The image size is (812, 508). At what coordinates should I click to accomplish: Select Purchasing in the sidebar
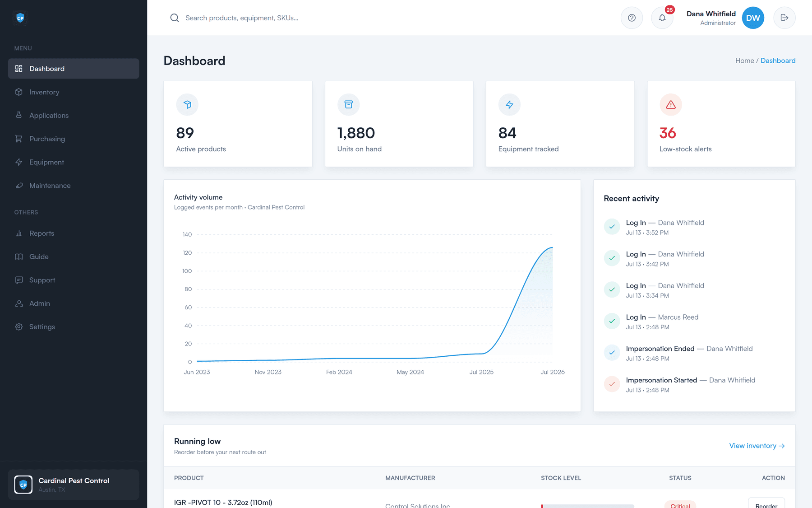pyautogui.click(x=74, y=139)
